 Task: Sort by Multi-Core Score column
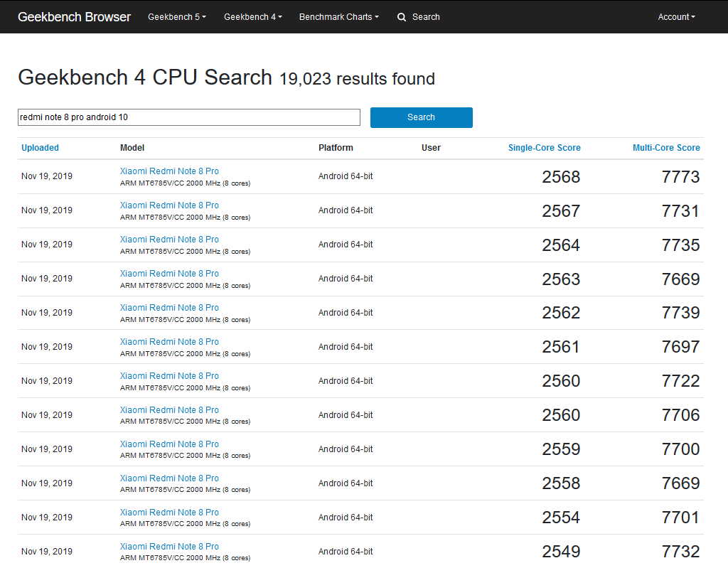coord(666,148)
